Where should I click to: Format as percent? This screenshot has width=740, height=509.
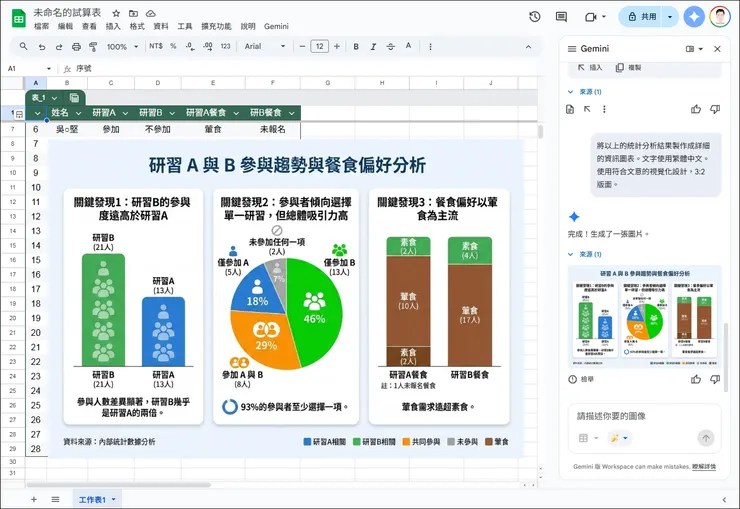coord(173,46)
